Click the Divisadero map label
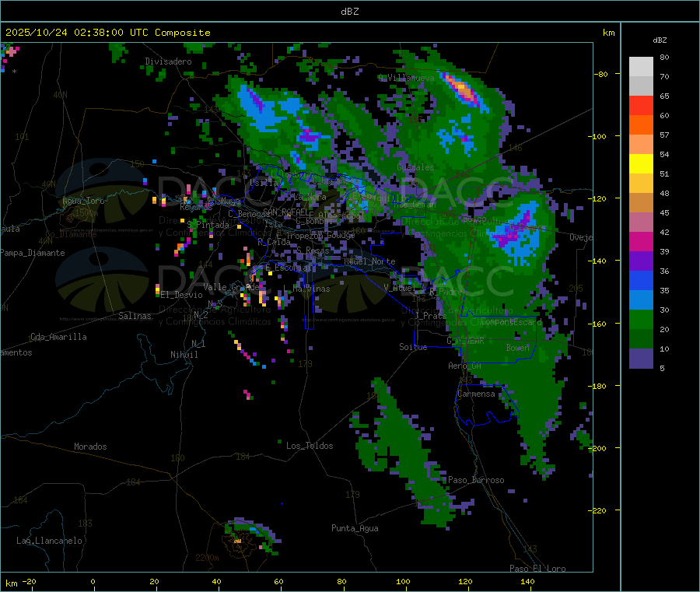 pos(168,61)
